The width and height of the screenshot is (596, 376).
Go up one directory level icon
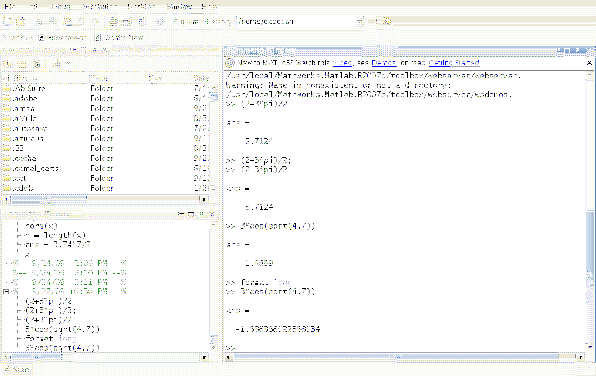(x=387, y=22)
